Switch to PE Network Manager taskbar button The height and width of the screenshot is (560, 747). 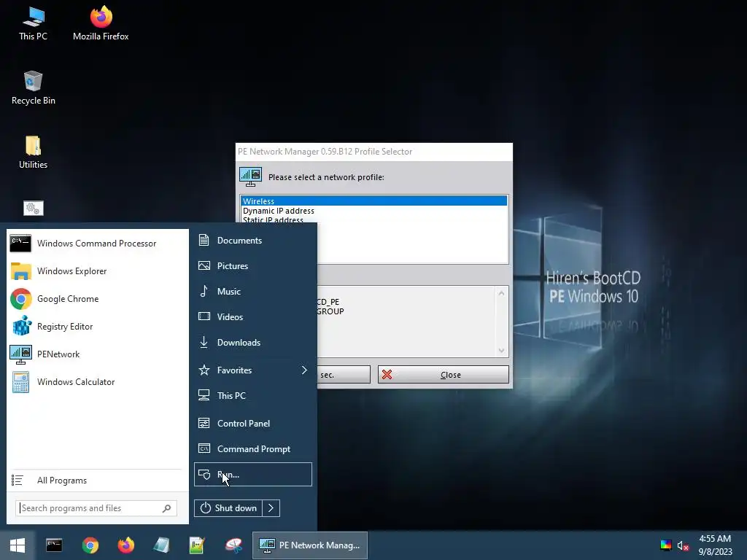click(309, 545)
